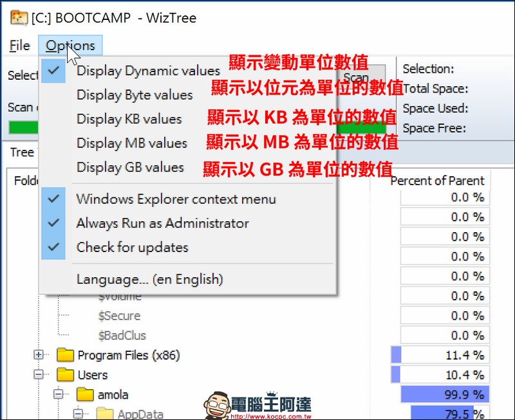Click the AppData folder icon
The width and height of the screenshot is (515, 420).
pos(105,413)
